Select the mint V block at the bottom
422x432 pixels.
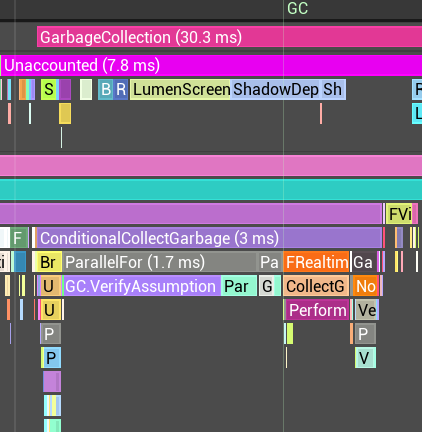click(365, 358)
